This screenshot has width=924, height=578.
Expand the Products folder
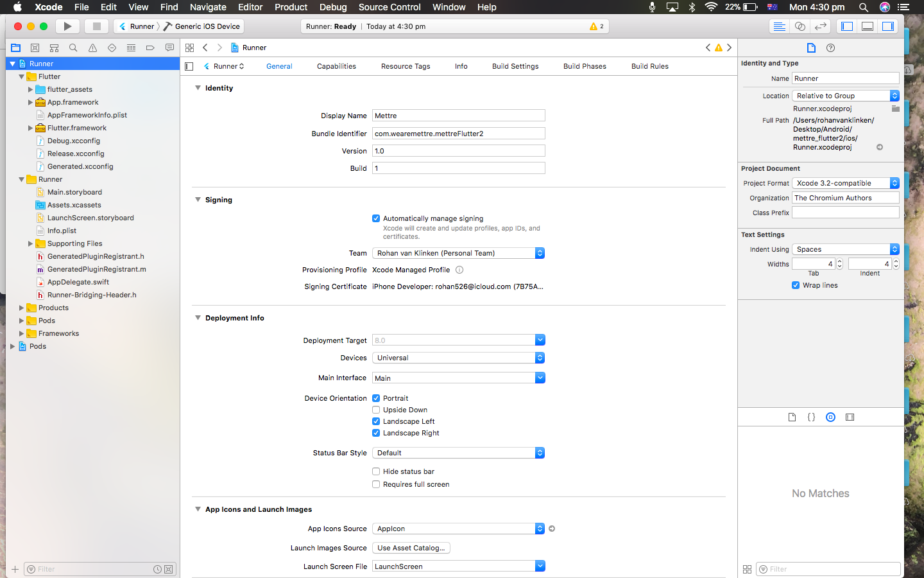tap(21, 308)
